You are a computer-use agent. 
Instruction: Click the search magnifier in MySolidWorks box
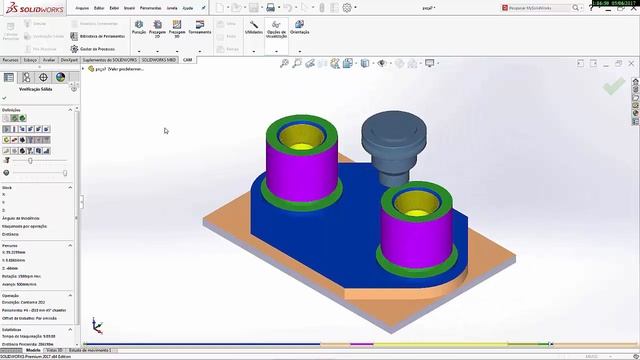(x=575, y=8)
